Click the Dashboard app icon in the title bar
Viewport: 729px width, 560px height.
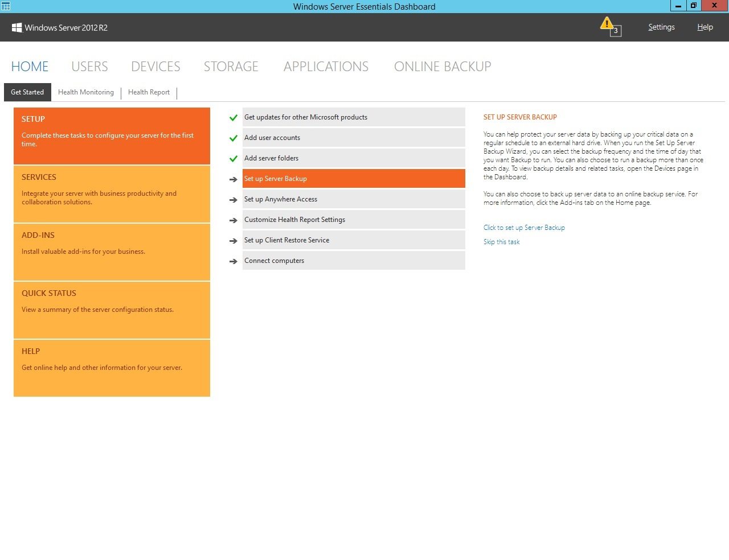coord(6,6)
